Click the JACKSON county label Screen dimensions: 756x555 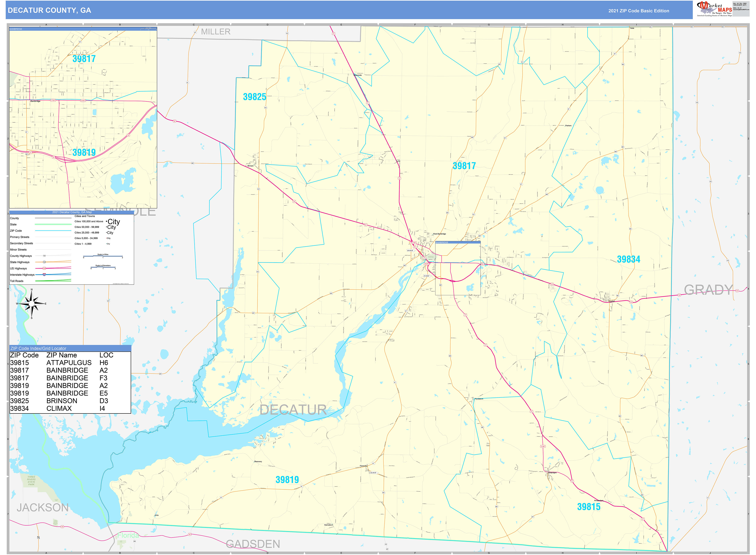click(43, 507)
